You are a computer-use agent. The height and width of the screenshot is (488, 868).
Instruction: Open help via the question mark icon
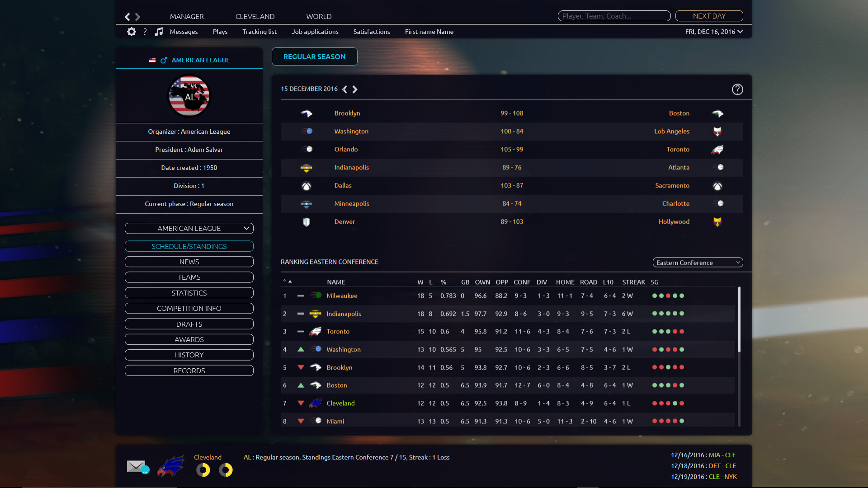click(145, 32)
